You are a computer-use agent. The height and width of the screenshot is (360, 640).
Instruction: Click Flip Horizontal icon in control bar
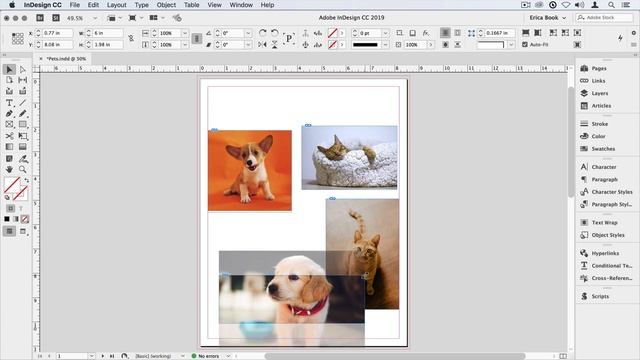click(262, 44)
